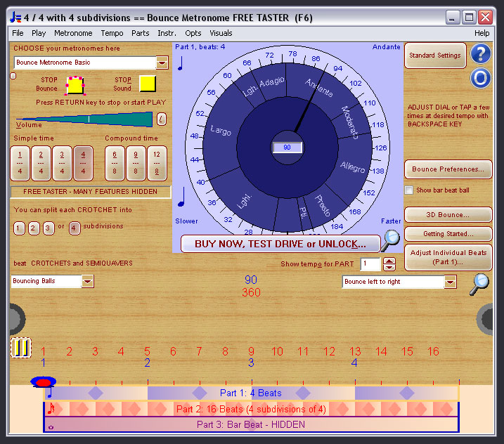Click the blue note icon in Part 1 bar
Screen dimensions: 504x444
49,393
